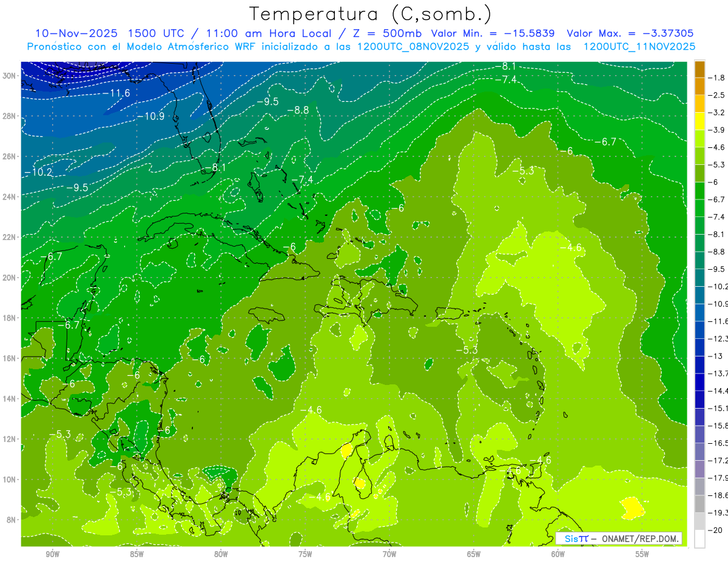Click legend swatch between -1.8 and -2.5
728x562 pixels.
[699, 87]
